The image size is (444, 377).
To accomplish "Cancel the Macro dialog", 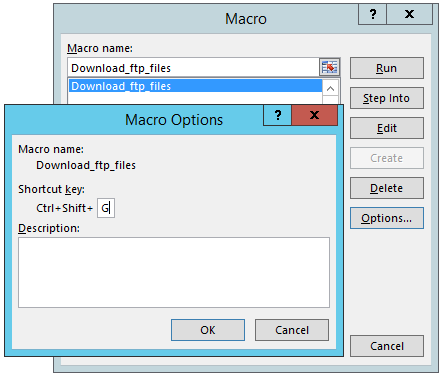I will [x=387, y=346].
